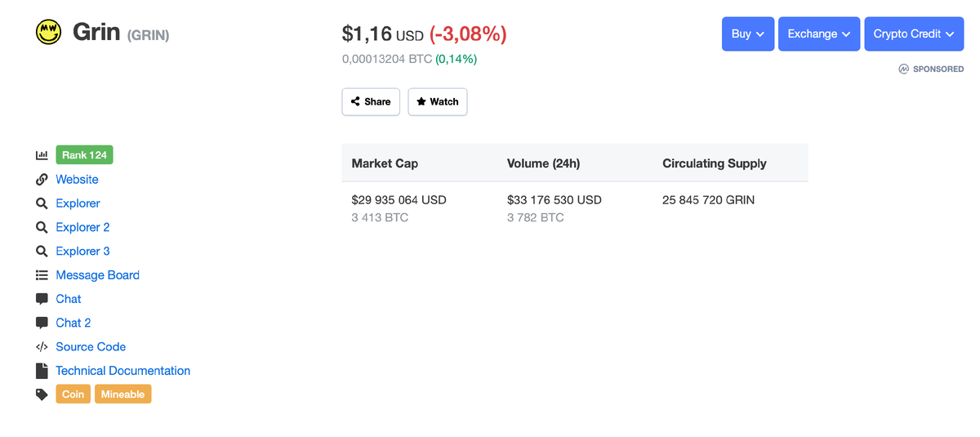Click the magnifier icon beside Explorer 2

[42, 227]
